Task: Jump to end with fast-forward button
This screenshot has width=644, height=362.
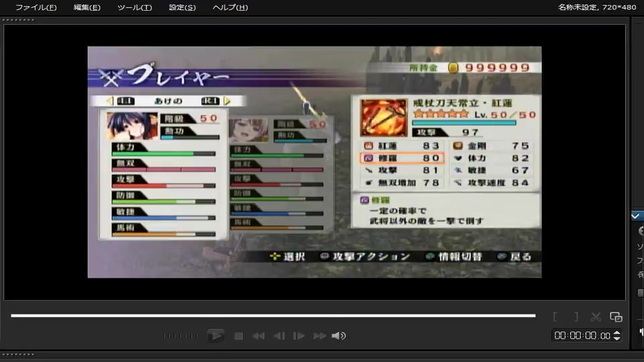Action: [x=319, y=336]
